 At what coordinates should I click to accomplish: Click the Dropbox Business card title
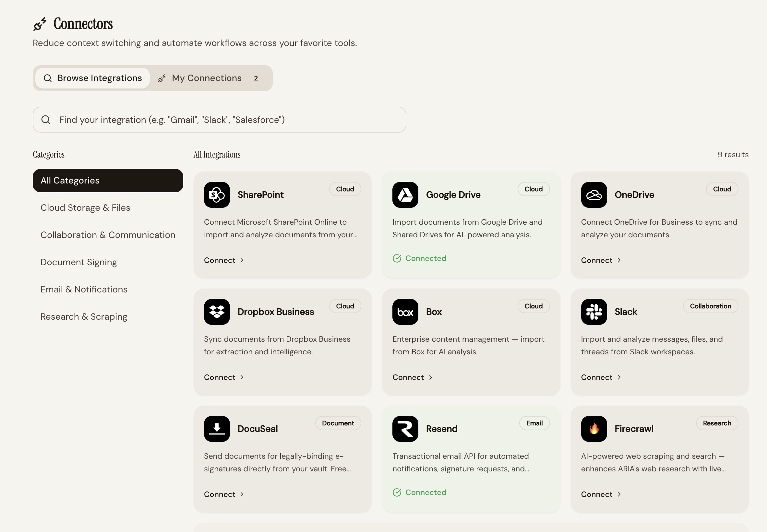point(276,312)
